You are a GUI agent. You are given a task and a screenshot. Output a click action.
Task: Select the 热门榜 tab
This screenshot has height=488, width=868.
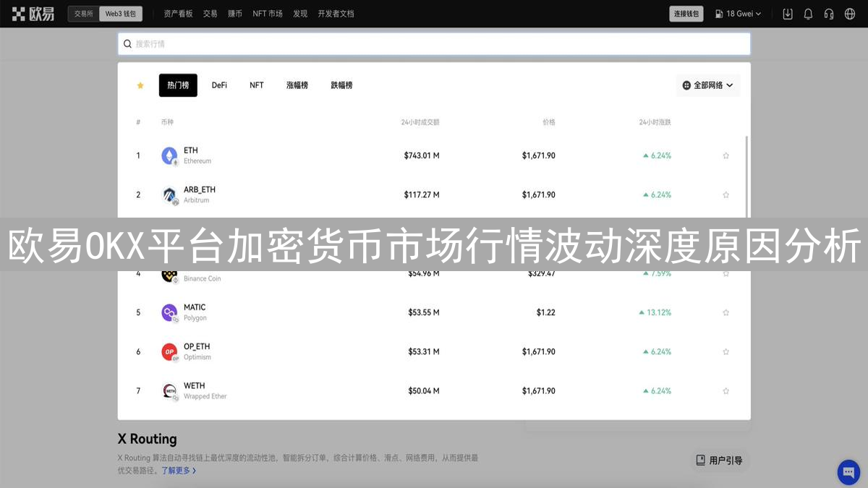coord(178,85)
